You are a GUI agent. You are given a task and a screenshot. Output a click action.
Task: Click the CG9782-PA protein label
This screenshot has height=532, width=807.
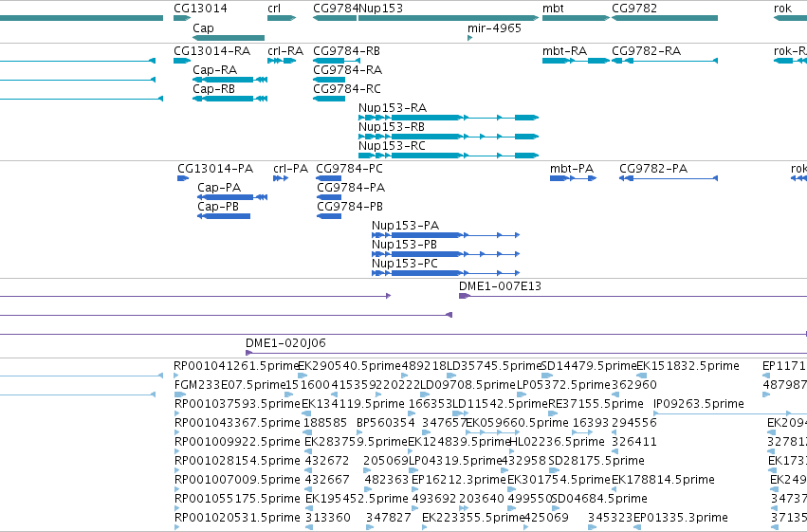tap(653, 169)
